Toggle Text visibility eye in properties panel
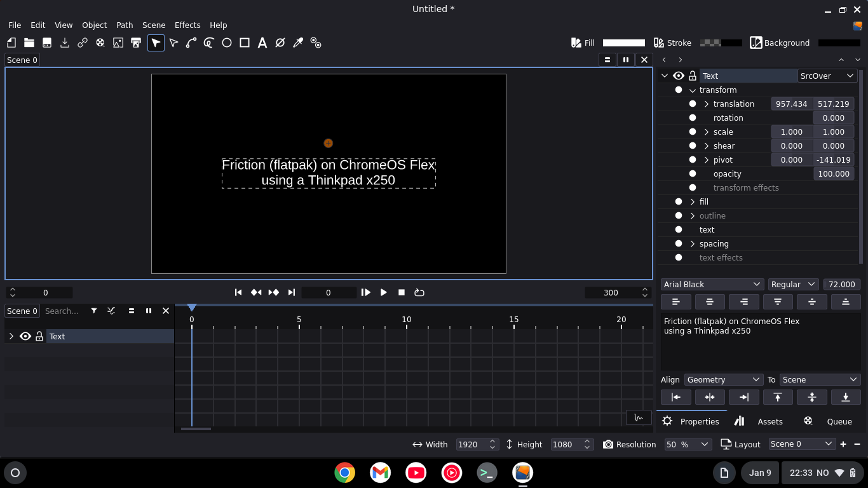 tap(679, 76)
